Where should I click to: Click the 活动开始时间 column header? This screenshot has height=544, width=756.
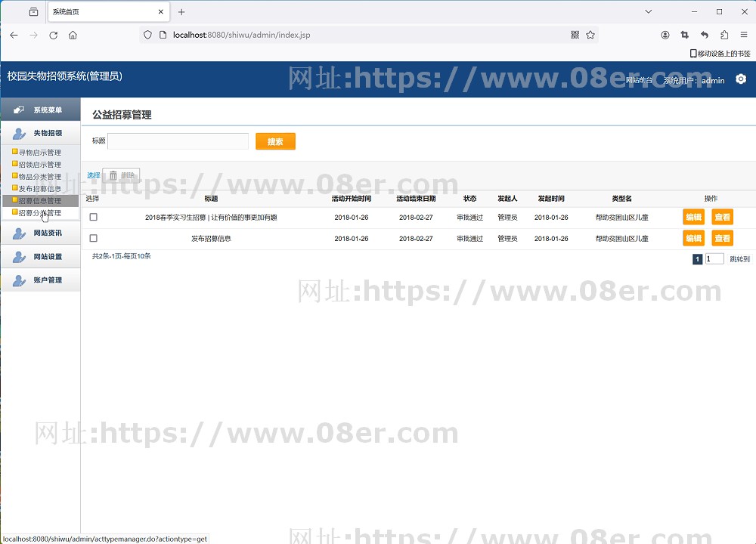point(352,199)
